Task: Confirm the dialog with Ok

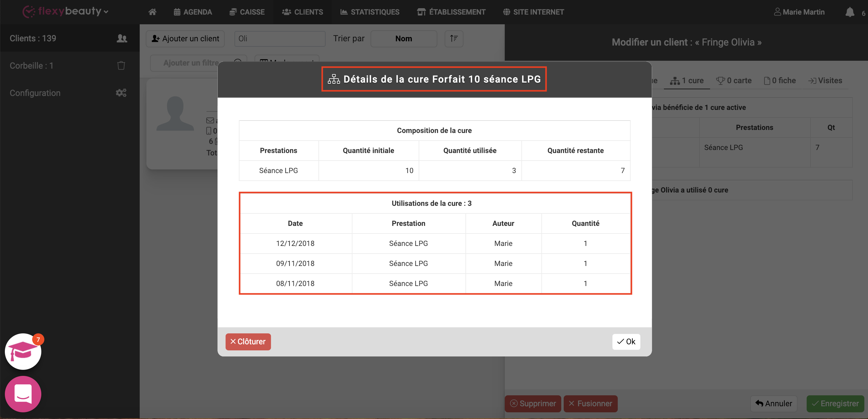Action: [x=626, y=342]
